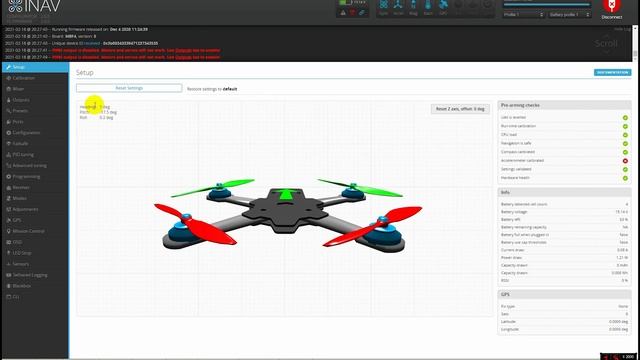
Task: Open the Presets tab
Action: (35, 111)
